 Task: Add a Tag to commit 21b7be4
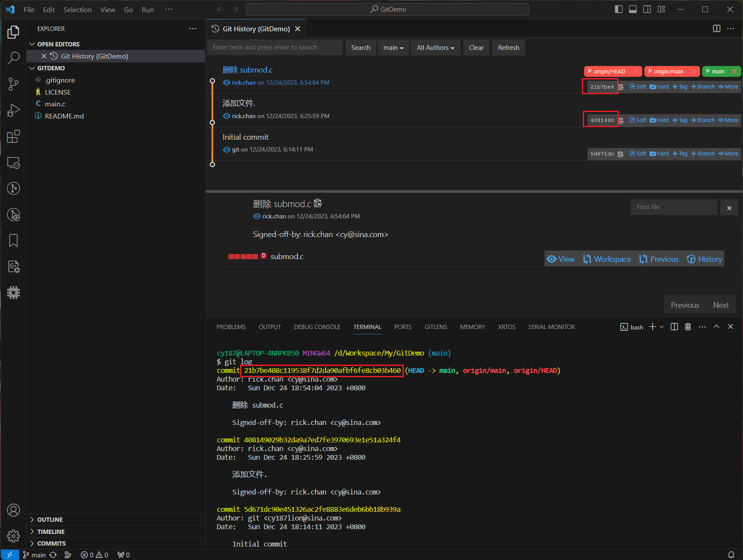(x=680, y=87)
